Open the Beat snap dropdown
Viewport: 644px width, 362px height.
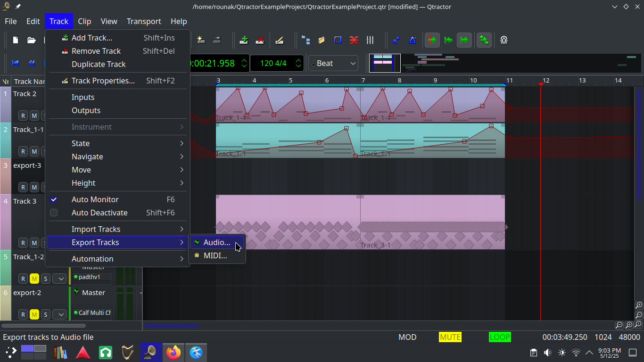click(x=333, y=63)
